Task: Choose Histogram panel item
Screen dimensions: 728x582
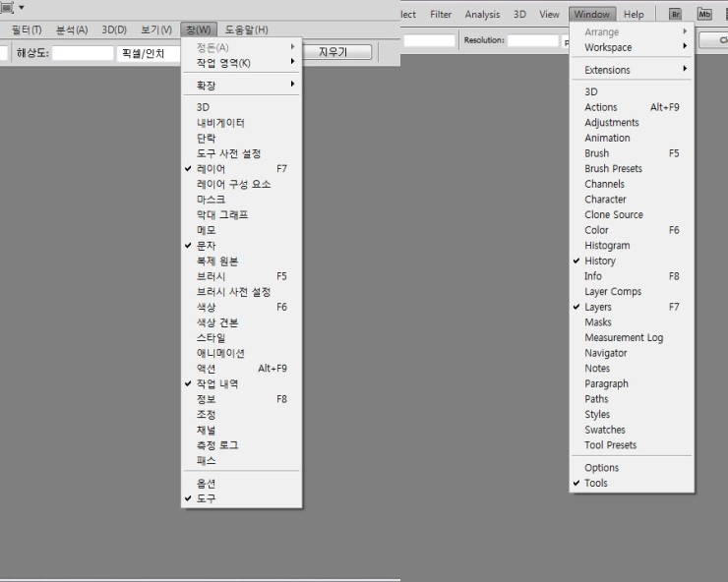Action: click(632, 246)
